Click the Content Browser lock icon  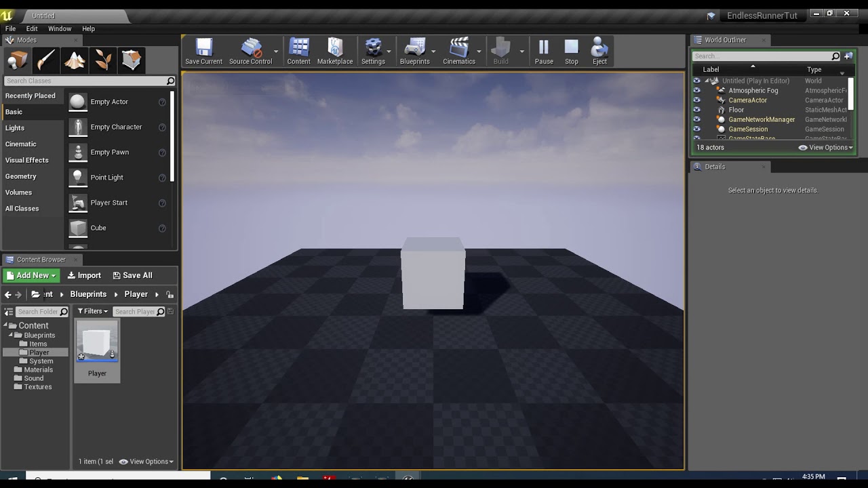pyautogui.click(x=170, y=294)
